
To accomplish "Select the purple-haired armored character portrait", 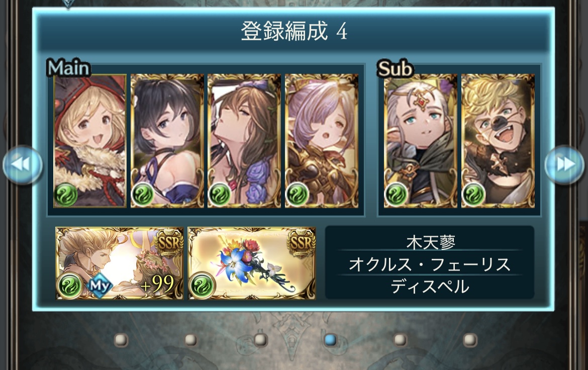I will (321, 141).
